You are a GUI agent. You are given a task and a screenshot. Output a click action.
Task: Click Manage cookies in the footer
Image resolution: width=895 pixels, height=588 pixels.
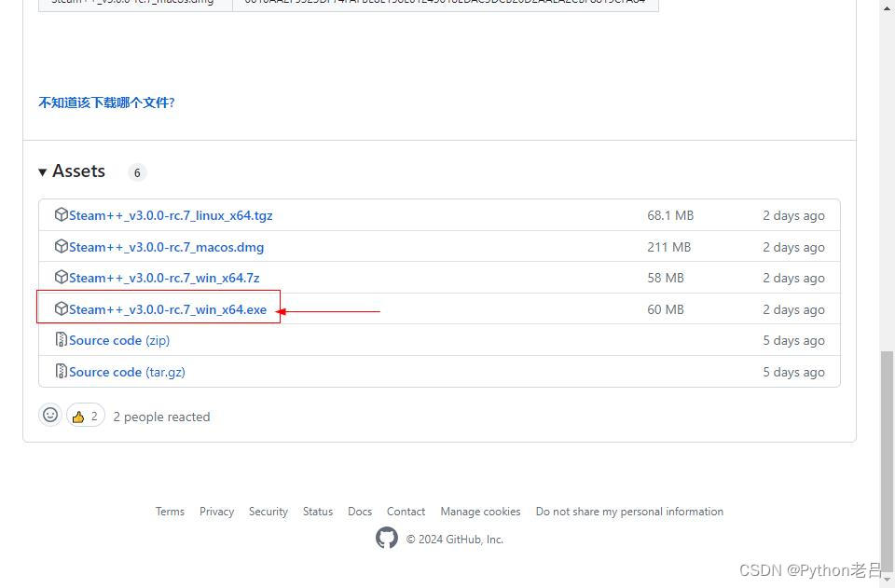pyautogui.click(x=481, y=512)
